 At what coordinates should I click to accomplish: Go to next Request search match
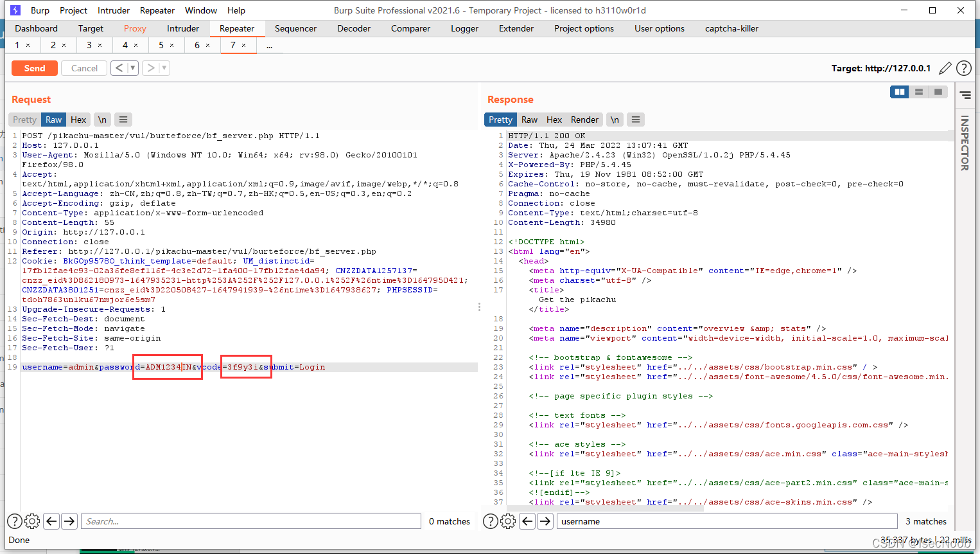coord(69,521)
